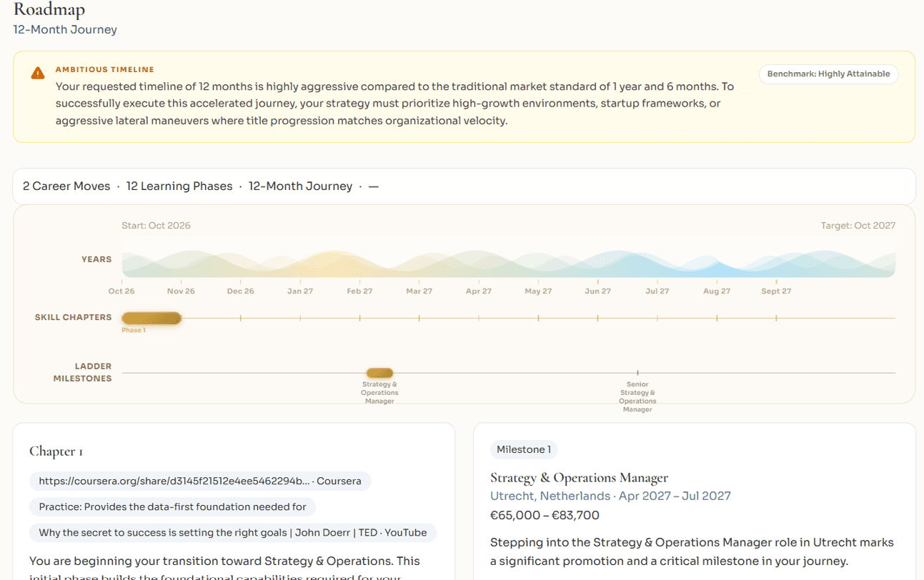Click the May 27 timeline tick label
Image resolution: width=924 pixels, height=580 pixels.
pyautogui.click(x=538, y=291)
